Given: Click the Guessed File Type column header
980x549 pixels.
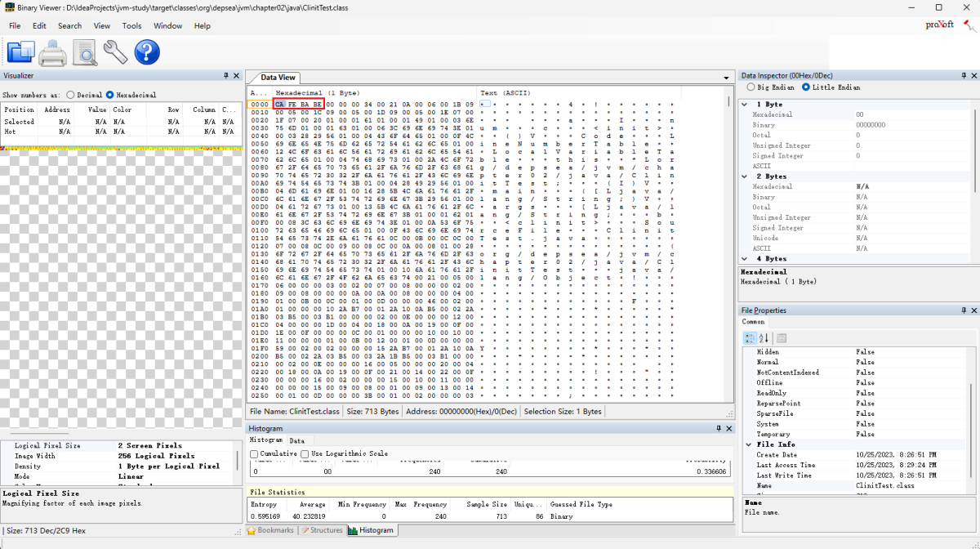Looking at the screenshot, I should click(x=581, y=504).
